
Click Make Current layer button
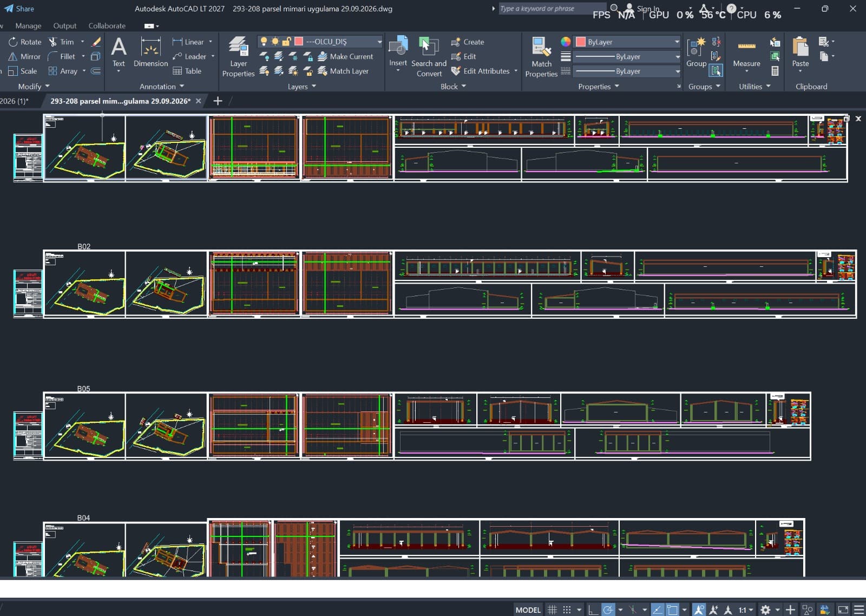345,56
